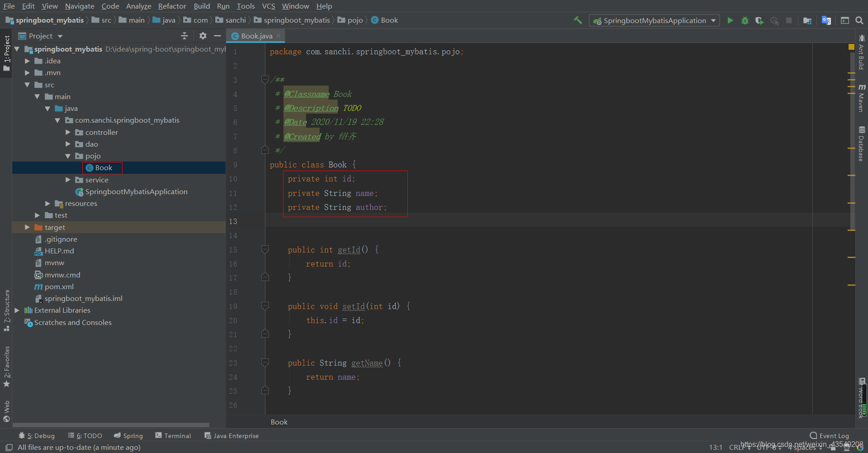Expand the target folder
Viewport: 868px width, 453px height.
point(27,228)
